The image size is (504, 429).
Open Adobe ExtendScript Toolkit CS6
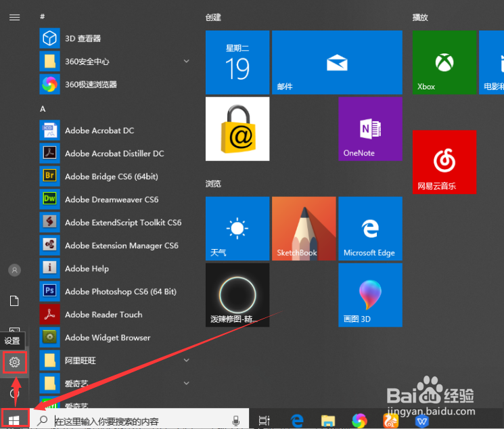(114, 222)
